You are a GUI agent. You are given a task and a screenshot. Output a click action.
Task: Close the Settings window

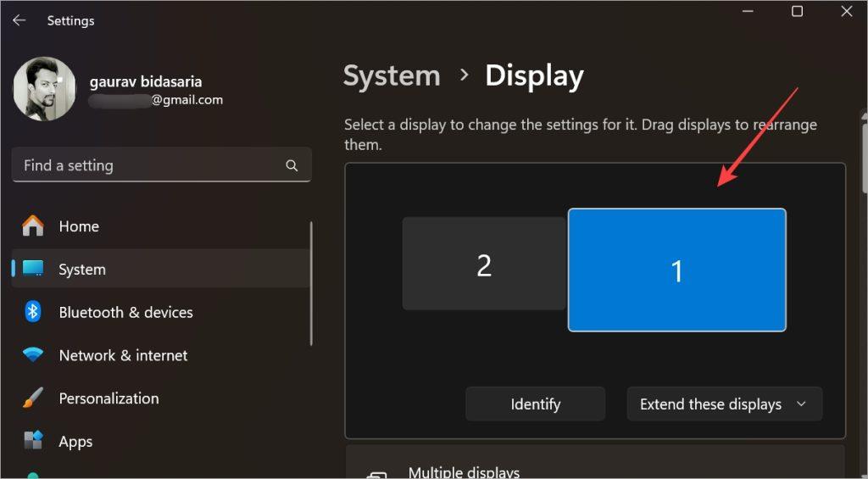tap(847, 11)
